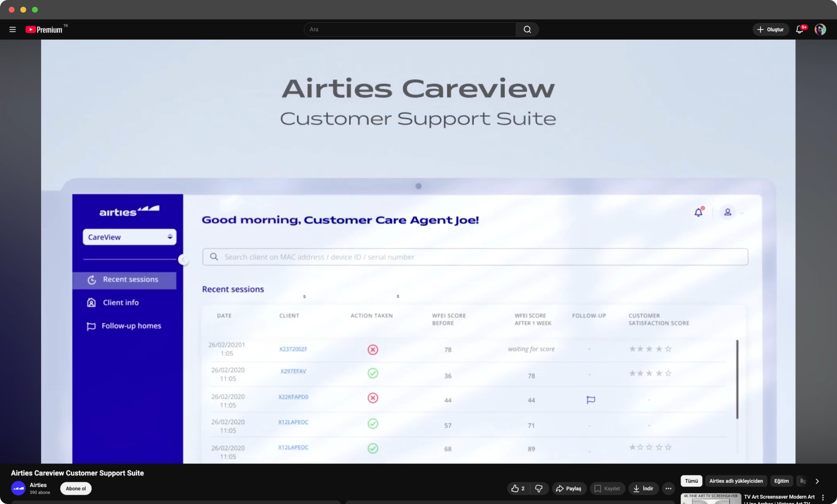Dislike the video with thumbs down

[x=539, y=489]
